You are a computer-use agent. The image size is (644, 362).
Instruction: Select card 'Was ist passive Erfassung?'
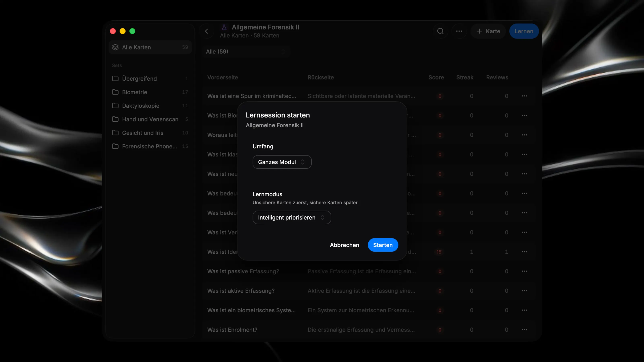pos(243,271)
